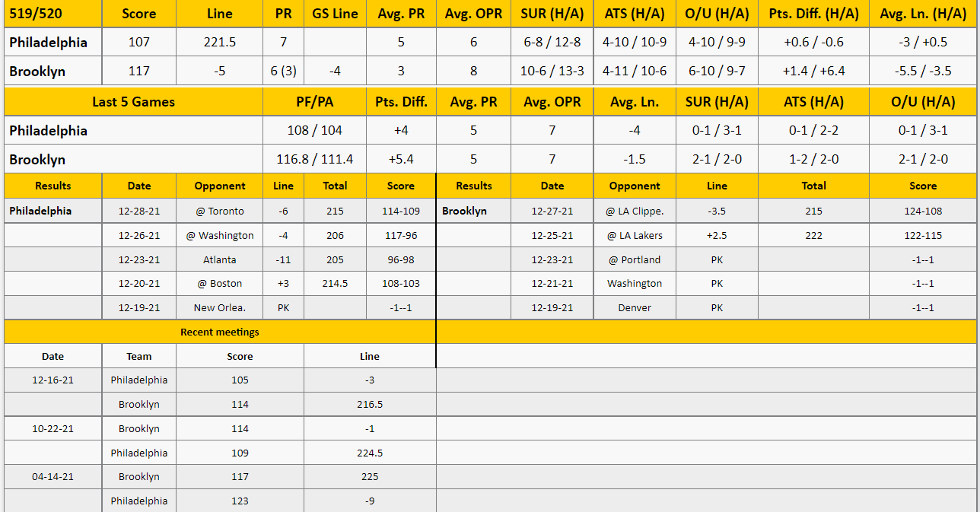Select the 124-108 score cell

[923, 211]
